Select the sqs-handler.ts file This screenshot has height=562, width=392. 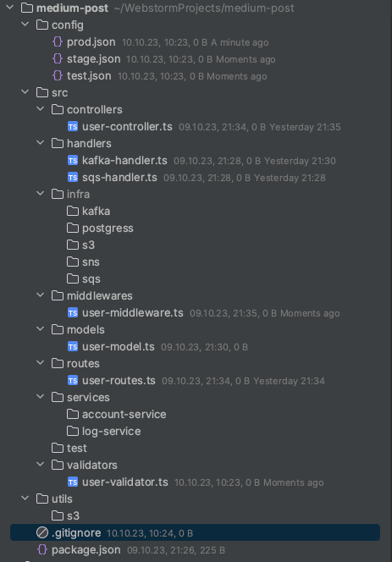(x=119, y=178)
